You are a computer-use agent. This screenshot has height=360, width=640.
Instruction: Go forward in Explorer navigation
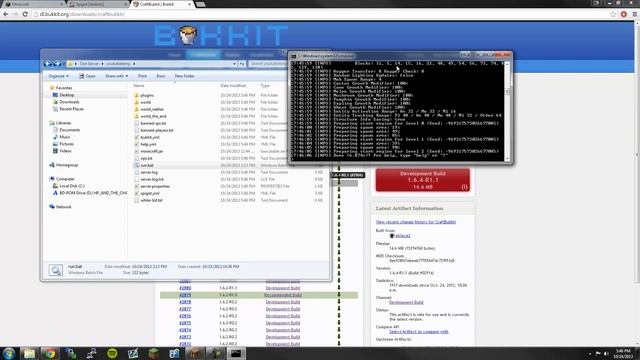[57, 64]
